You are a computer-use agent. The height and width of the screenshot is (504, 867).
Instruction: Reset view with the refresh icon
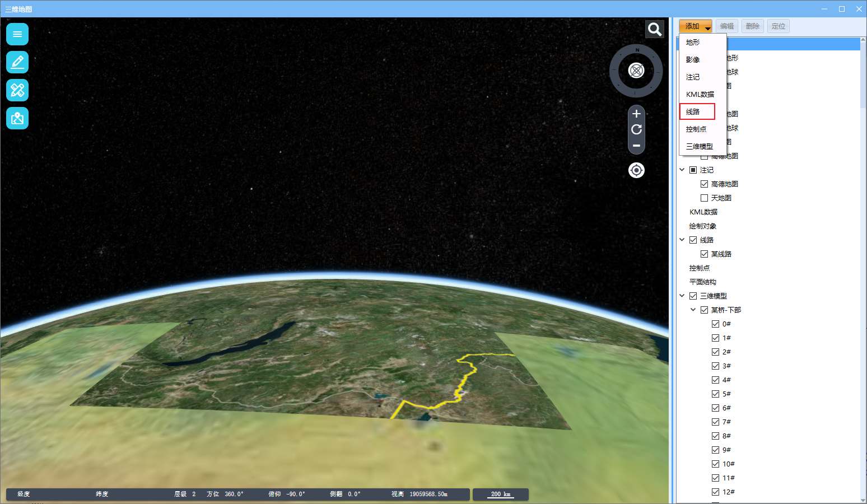tap(636, 129)
